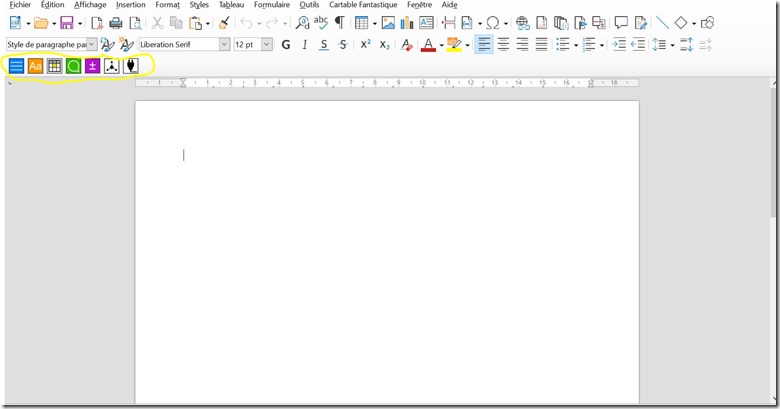Expand the numbered list dropdown arrow
This screenshot has height=409, width=780.
coord(602,45)
